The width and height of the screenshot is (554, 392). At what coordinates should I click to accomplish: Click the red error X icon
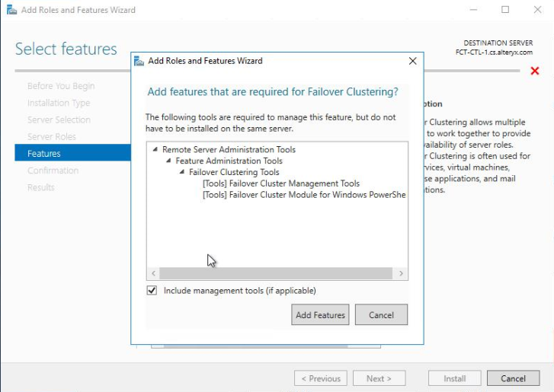pos(535,71)
